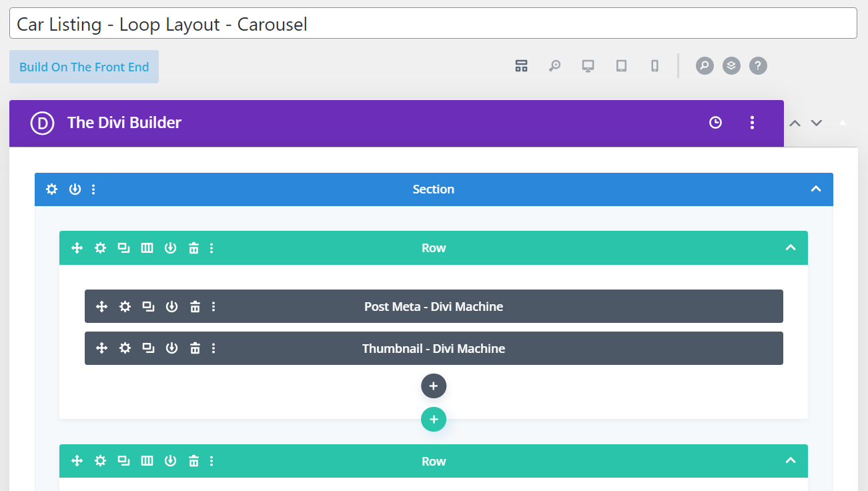Open Divi Builder help icon
This screenshot has width=868, height=491.
758,65
